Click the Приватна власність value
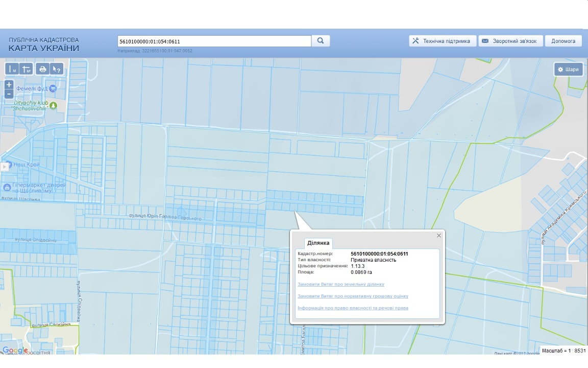This screenshot has width=588, height=368. pos(373,260)
